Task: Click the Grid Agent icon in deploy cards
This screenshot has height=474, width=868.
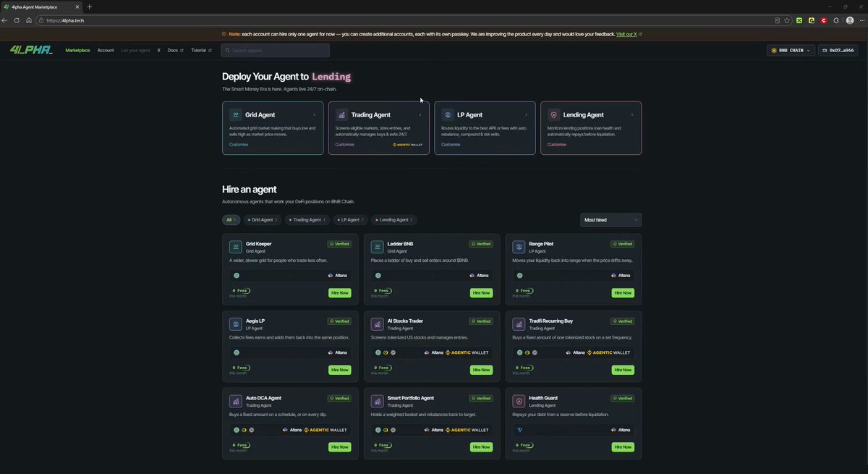Action: [235, 114]
